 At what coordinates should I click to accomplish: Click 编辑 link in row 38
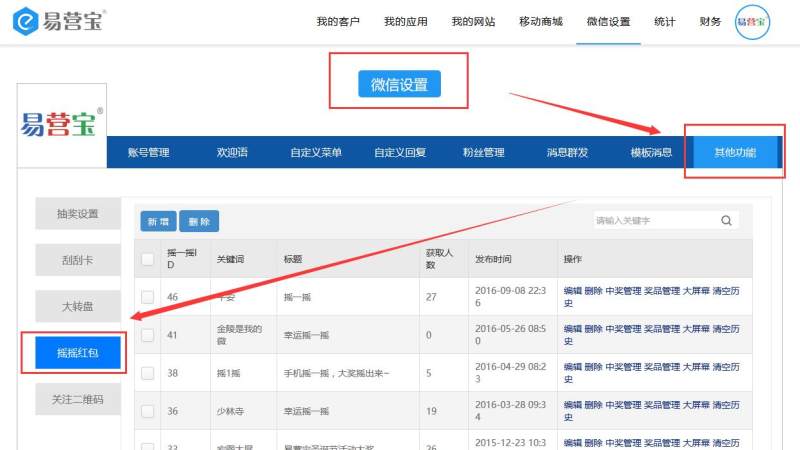[572, 367]
